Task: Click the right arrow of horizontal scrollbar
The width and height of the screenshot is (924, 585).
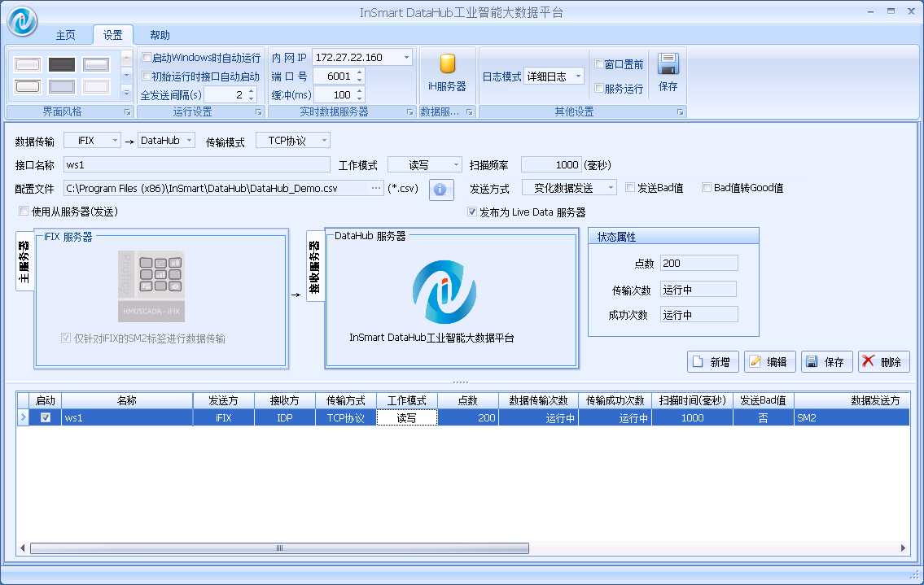Action: click(903, 548)
